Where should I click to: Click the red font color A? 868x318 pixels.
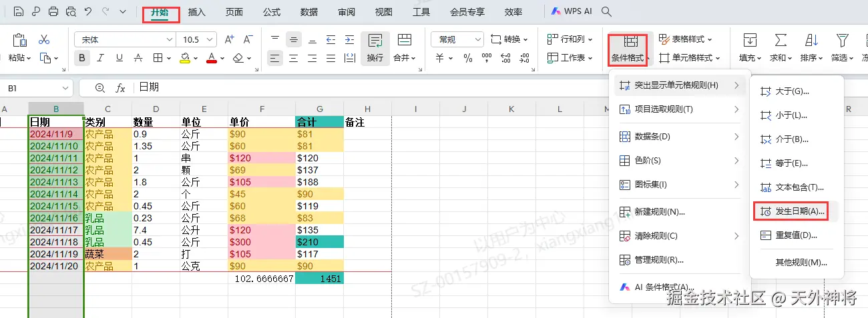click(212, 58)
